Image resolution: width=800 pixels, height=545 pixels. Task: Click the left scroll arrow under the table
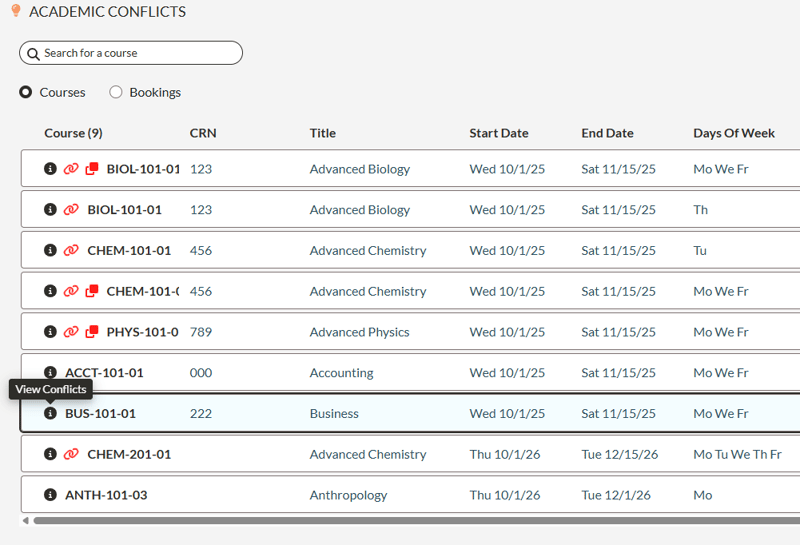click(25, 521)
